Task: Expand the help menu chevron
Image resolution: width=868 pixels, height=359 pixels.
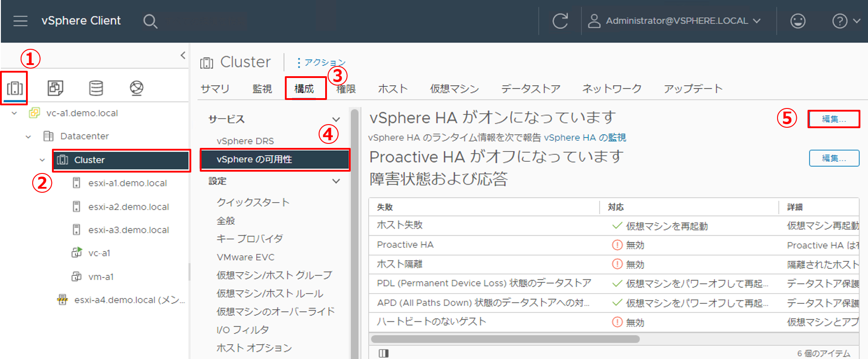Action: [x=856, y=21]
